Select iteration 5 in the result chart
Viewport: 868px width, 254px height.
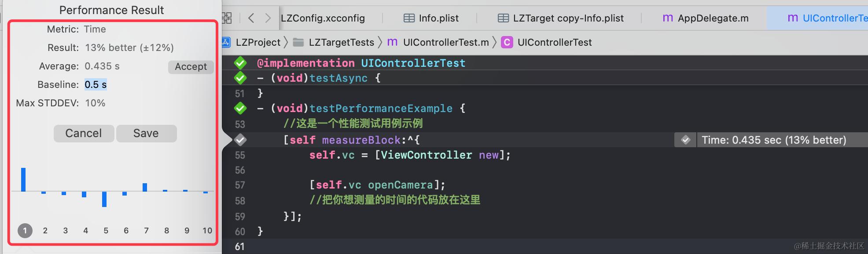(106, 231)
